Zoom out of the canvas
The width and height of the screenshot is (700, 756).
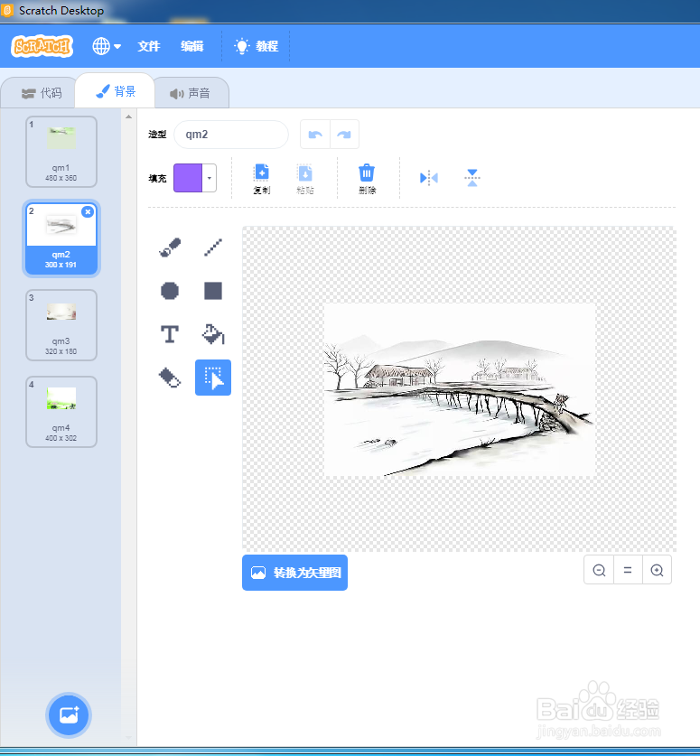(599, 570)
